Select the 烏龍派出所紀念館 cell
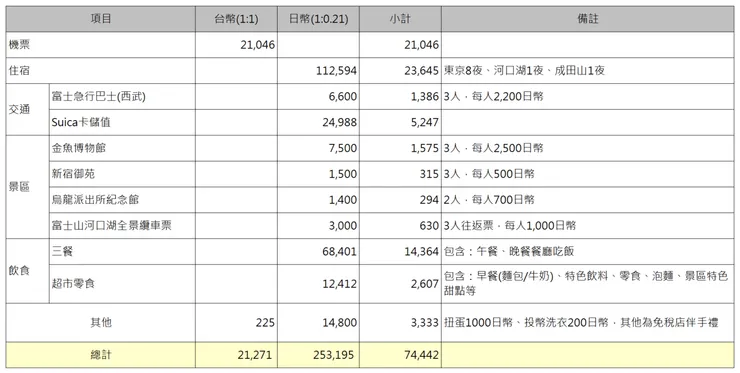740x373 pixels. click(x=122, y=200)
